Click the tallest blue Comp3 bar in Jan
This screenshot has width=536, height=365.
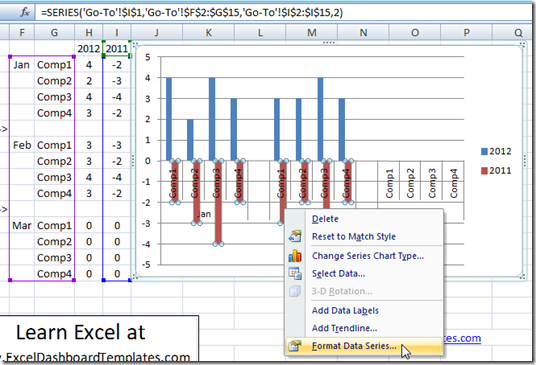212,119
